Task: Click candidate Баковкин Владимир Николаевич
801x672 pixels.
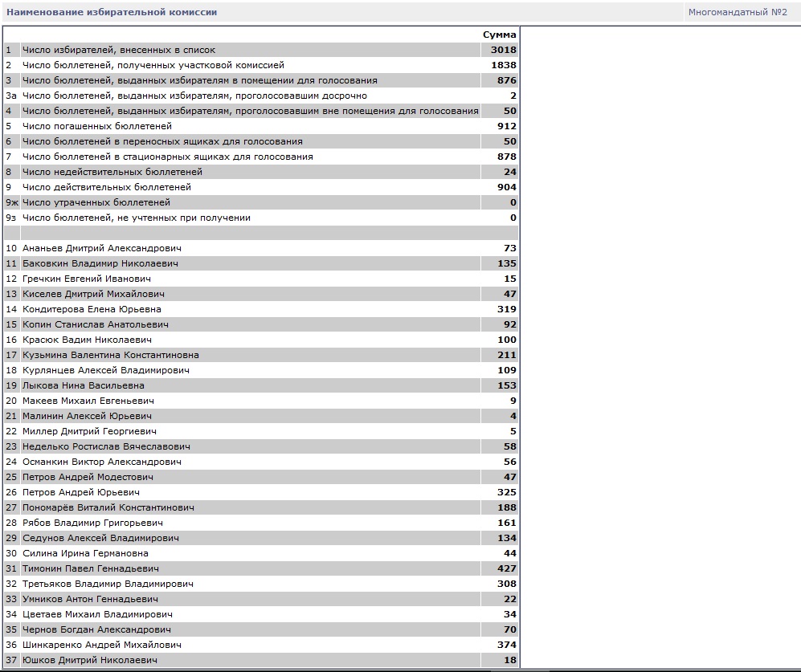Action: tap(100, 263)
